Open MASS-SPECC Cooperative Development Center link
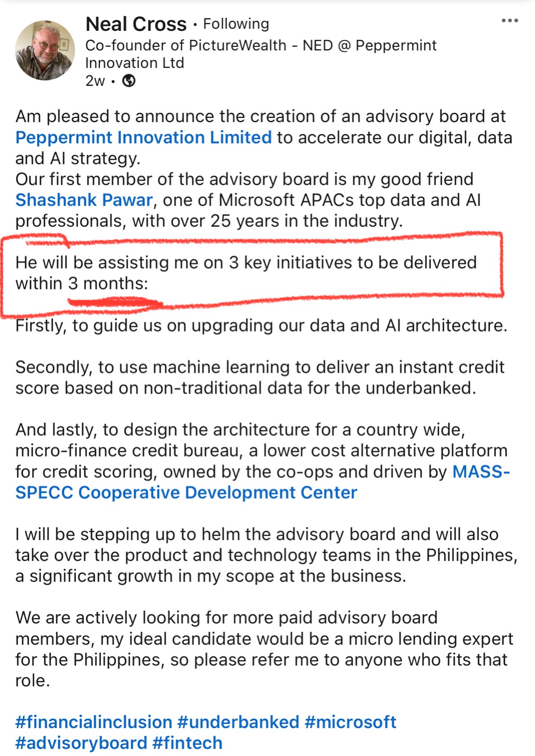Viewport: 535px width, 756px height. 262,482
